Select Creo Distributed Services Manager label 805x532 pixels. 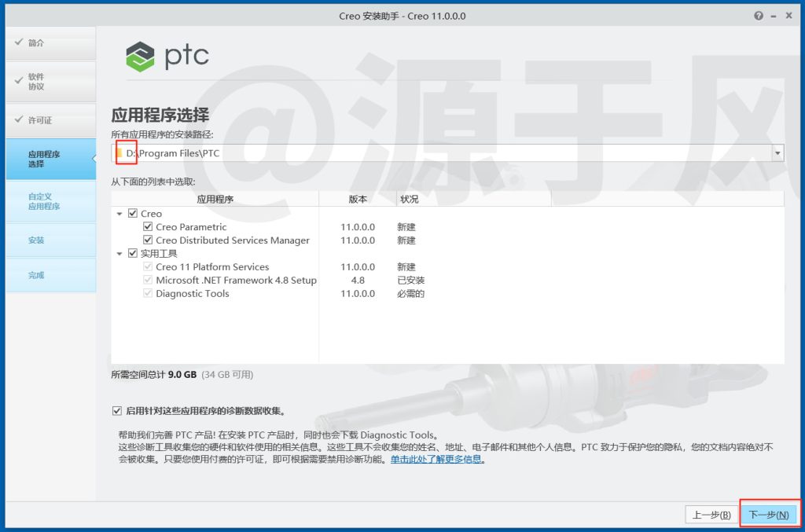233,240
